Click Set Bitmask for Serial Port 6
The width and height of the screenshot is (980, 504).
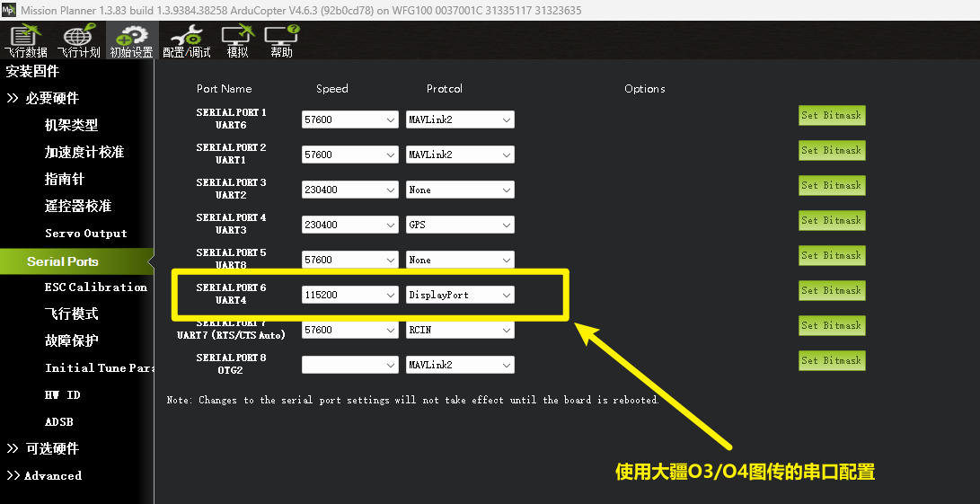click(x=831, y=291)
